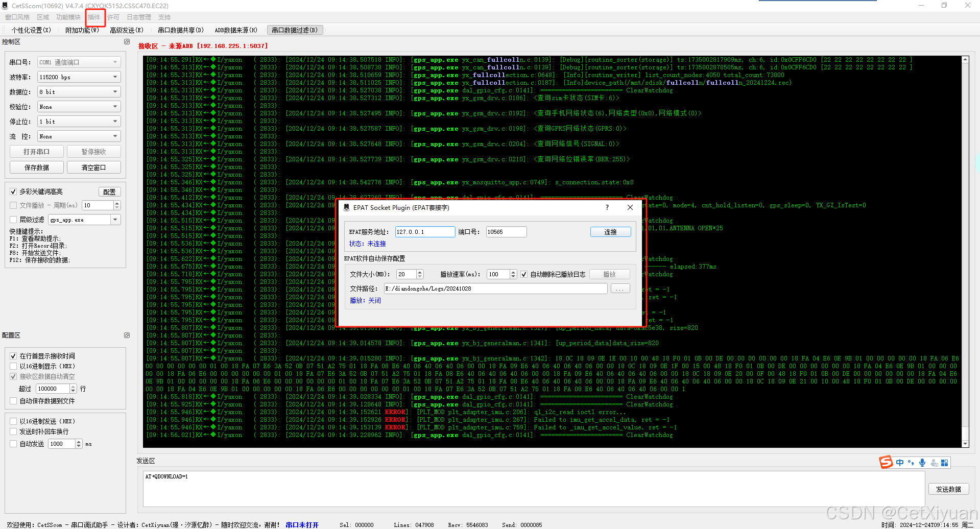Click the browse ... button for 文件路径
The width and height of the screenshot is (980, 529).
coord(619,289)
